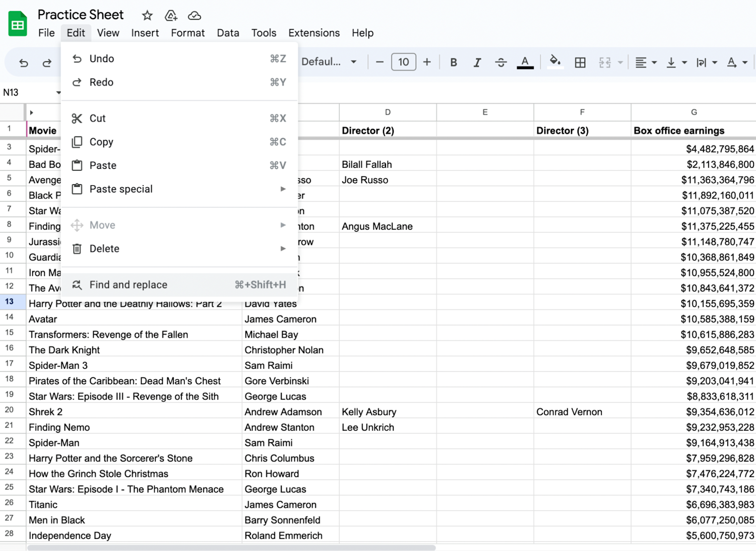
Task: Check the cloud document status icon
Action: pos(195,16)
